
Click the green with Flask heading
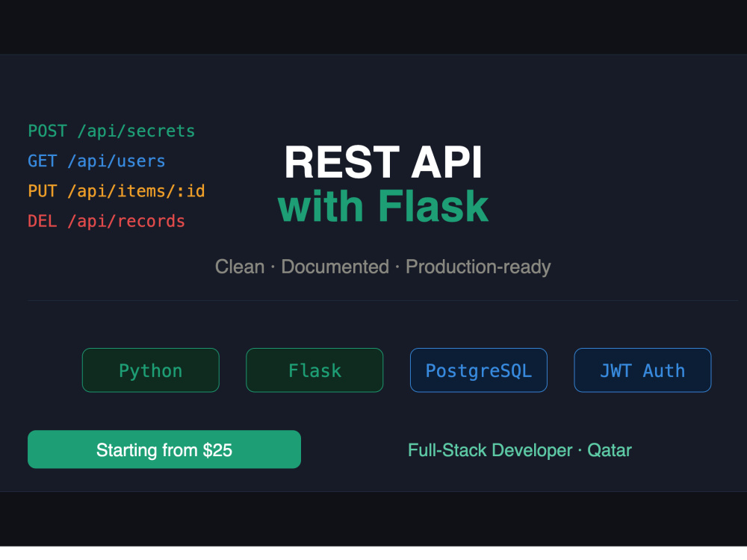point(383,206)
